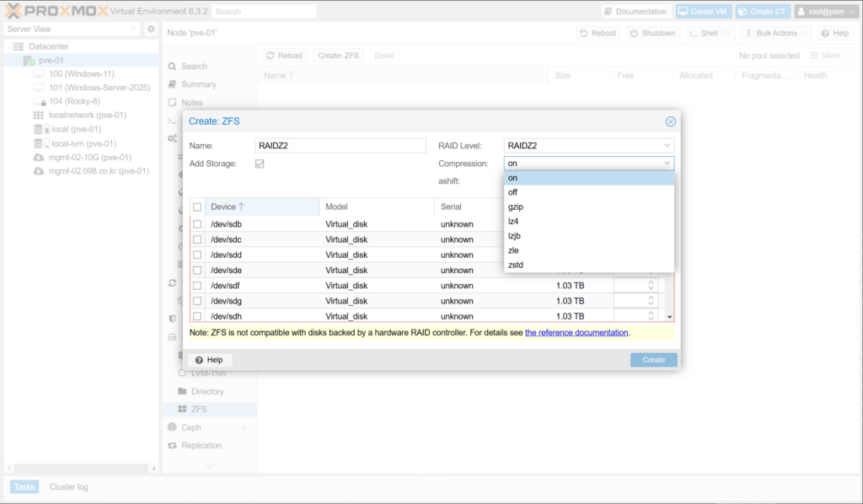This screenshot has width=863, height=504.
Task: Close the Create: ZFS dialog
Action: tap(671, 121)
